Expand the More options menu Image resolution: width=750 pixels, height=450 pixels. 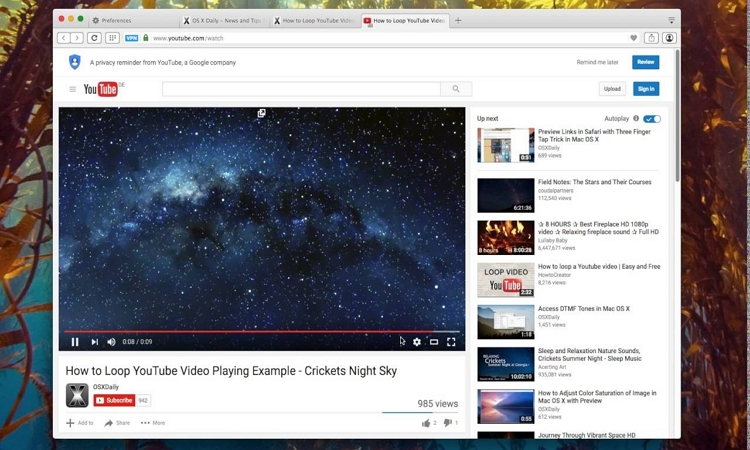click(153, 423)
